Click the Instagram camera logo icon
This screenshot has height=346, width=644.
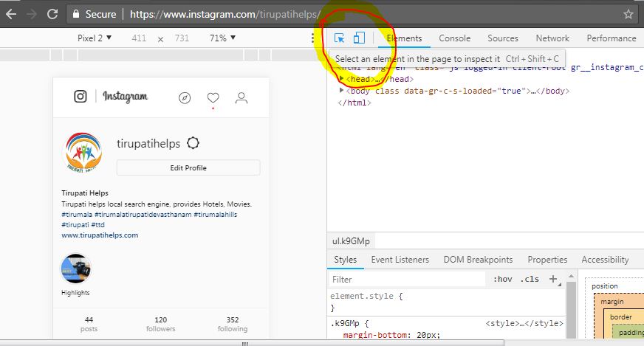(x=80, y=97)
